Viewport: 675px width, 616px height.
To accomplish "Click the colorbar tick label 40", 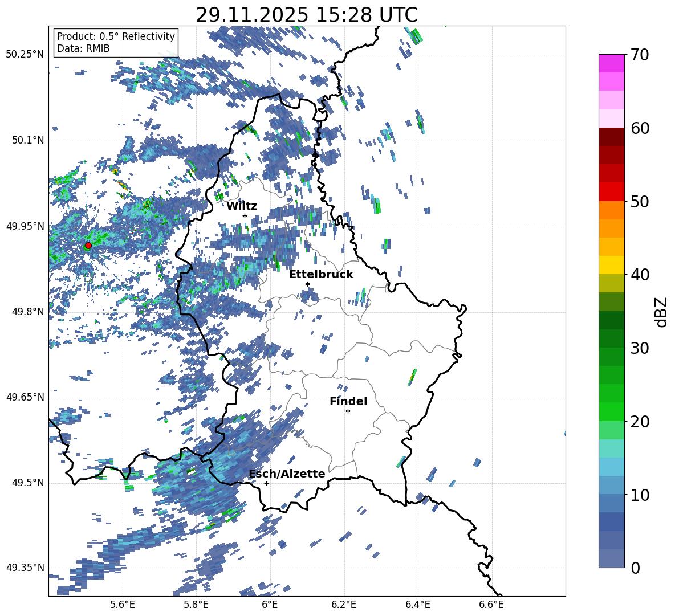I will pyautogui.click(x=640, y=275).
